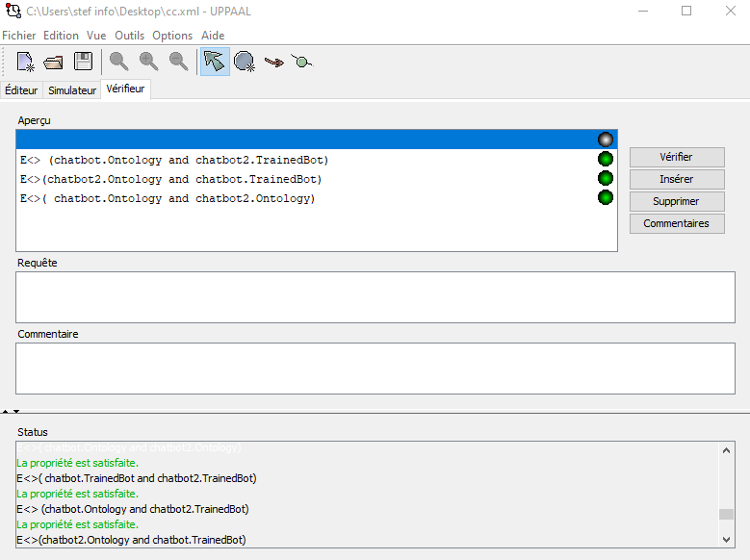Select the Add Edge arrow tool

pos(274,63)
